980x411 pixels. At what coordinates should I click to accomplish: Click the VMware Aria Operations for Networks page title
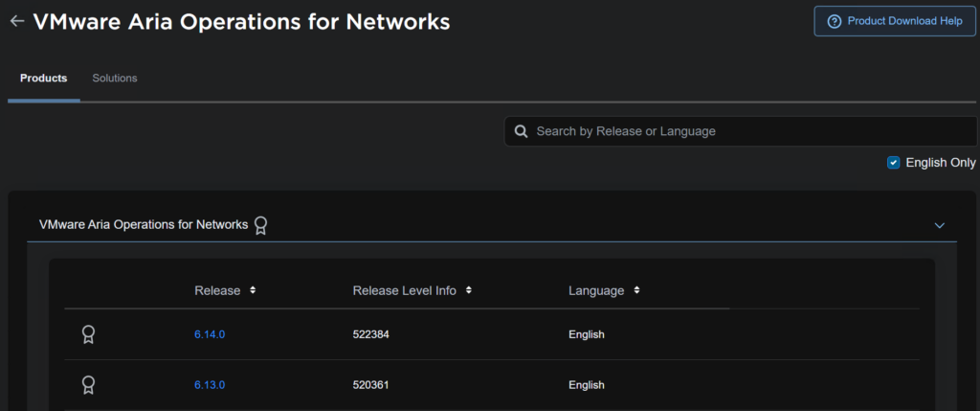(241, 21)
